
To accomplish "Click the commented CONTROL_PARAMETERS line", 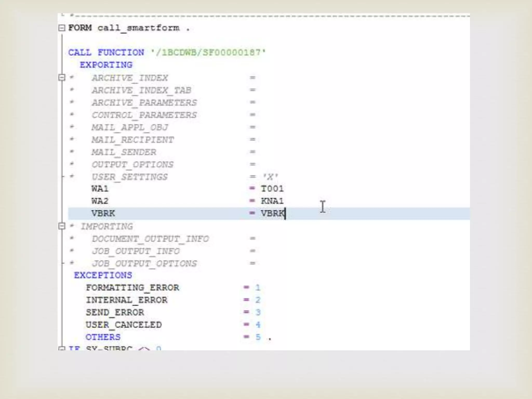I will coord(144,115).
